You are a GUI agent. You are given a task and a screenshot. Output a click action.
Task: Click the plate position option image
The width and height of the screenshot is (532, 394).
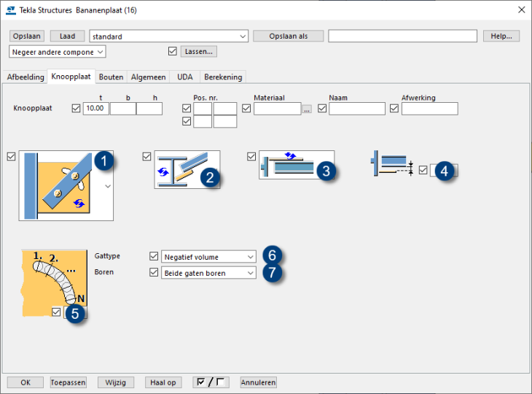(x=292, y=164)
